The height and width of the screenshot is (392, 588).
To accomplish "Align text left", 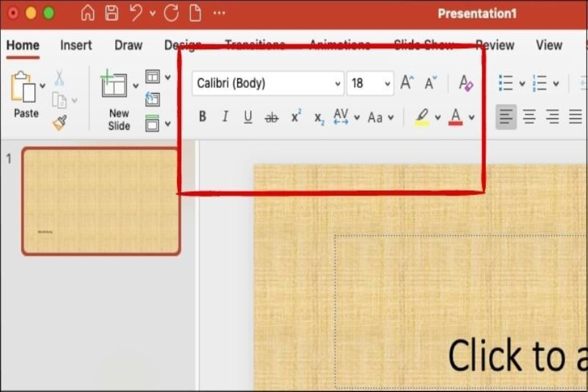I will pos(506,117).
